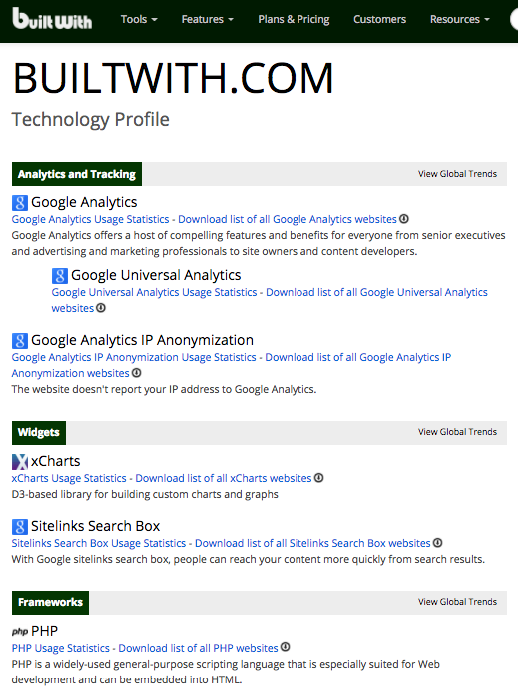Go to Plans & Pricing page
The image size is (518, 699).
tap(294, 20)
